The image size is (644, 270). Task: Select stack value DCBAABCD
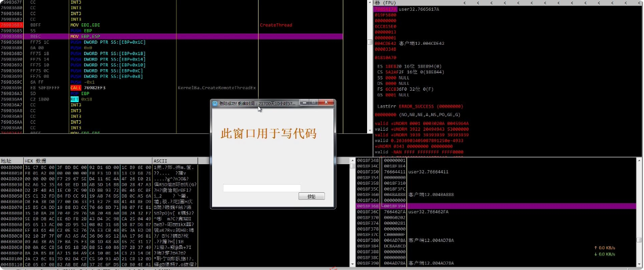coord(395,246)
